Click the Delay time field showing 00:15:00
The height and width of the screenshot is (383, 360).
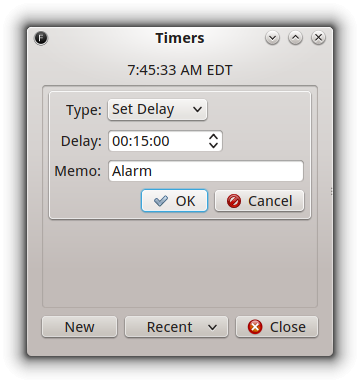[165, 141]
